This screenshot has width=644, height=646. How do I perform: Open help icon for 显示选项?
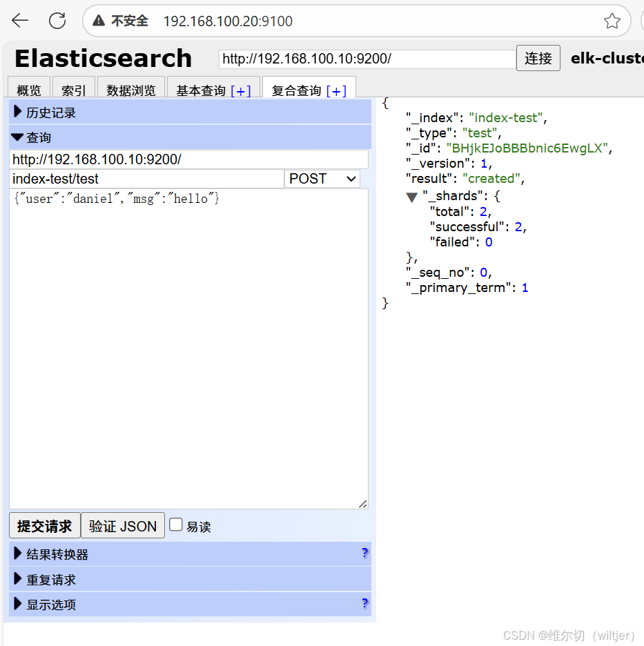click(364, 603)
